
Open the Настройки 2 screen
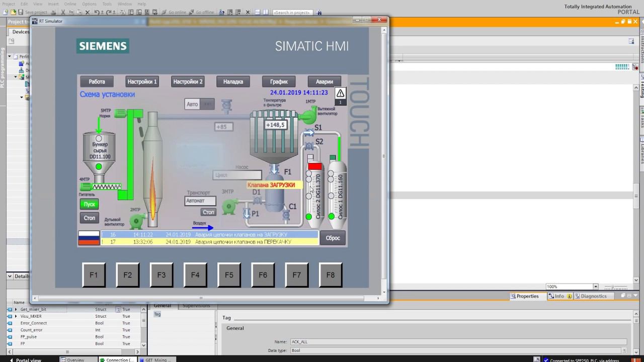188,81
